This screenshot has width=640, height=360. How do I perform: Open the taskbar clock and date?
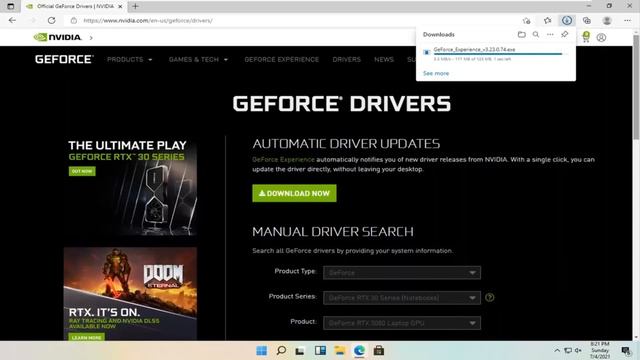[600, 351]
